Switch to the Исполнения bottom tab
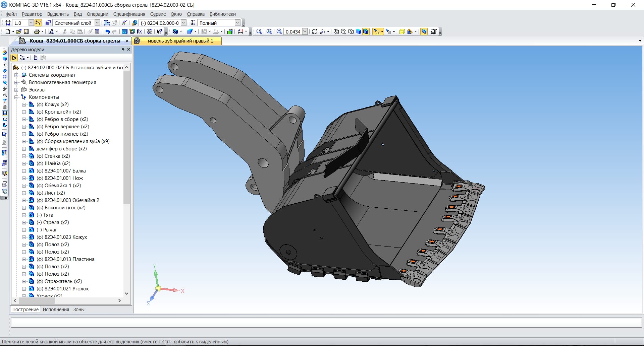This screenshot has width=644, height=346. (x=56, y=309)
